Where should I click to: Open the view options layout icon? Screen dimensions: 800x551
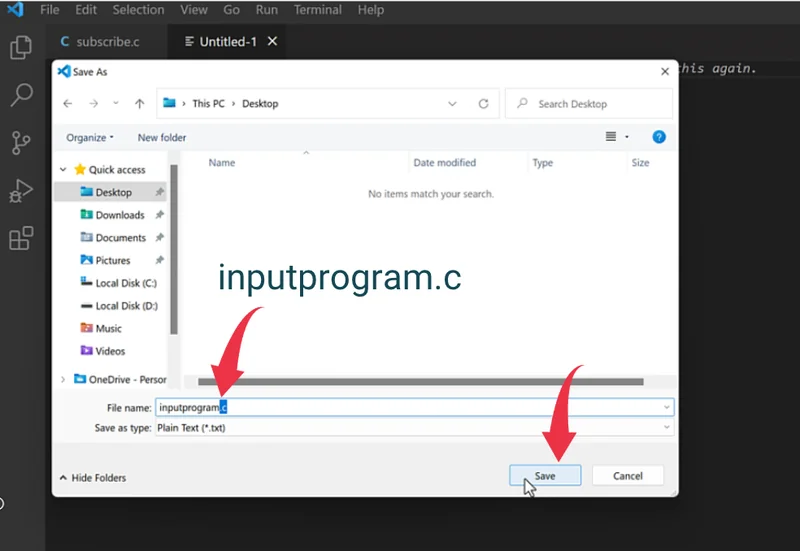611,137
